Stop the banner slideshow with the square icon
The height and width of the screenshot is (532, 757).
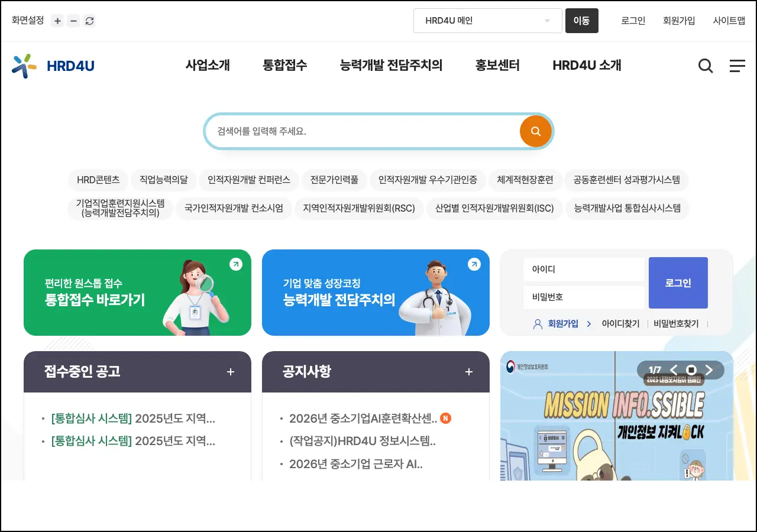[x=691, y=370]
